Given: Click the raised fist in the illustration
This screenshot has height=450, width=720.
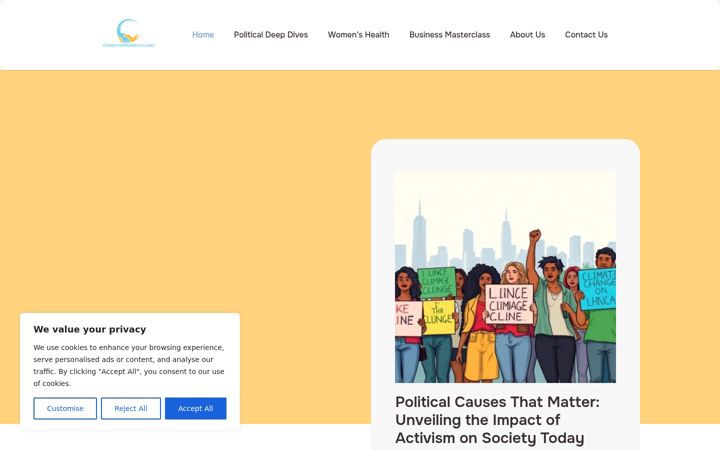Looking at the screenshot, I should coord(534,236).
